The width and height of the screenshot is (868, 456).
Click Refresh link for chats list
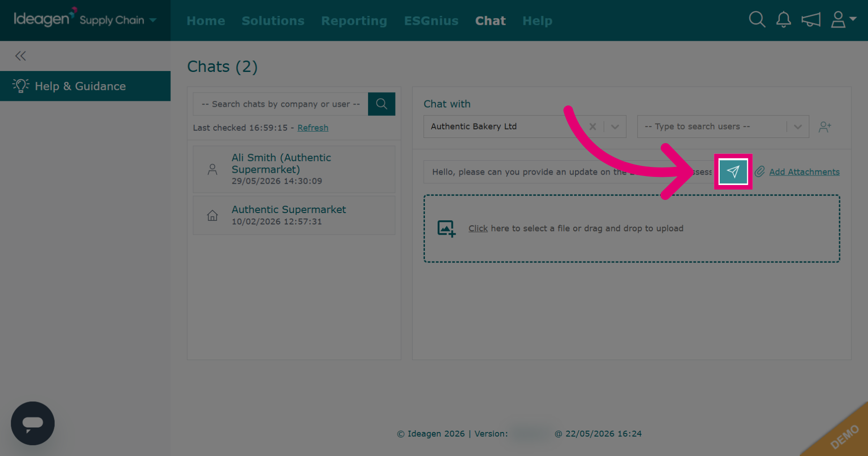(x=313, y=128)
